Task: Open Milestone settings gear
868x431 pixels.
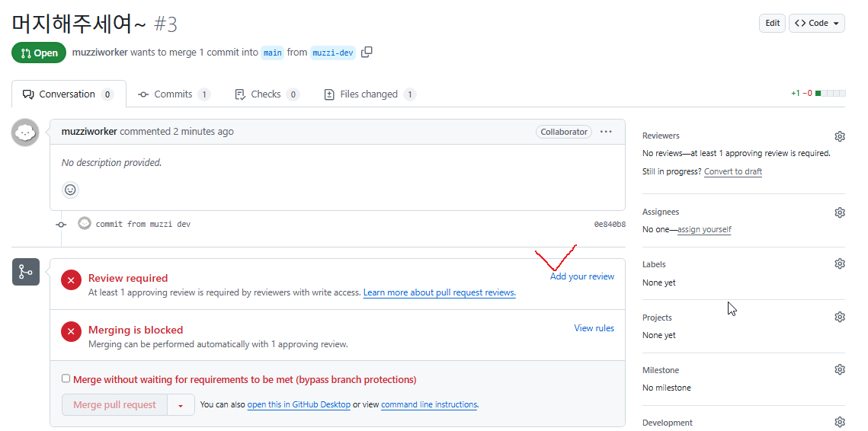Action: pos(839,369)
